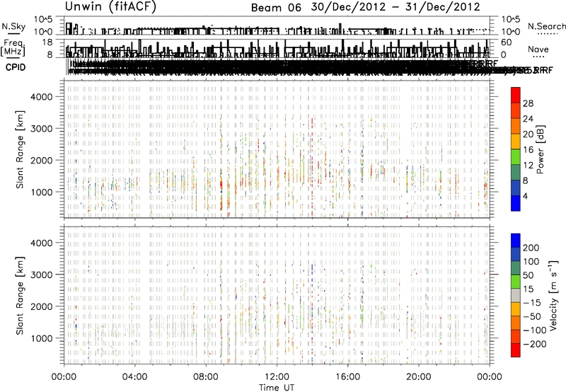Click the '08:00' time axis label
This screenshot has height=392, width=566.
click(206, 377)
